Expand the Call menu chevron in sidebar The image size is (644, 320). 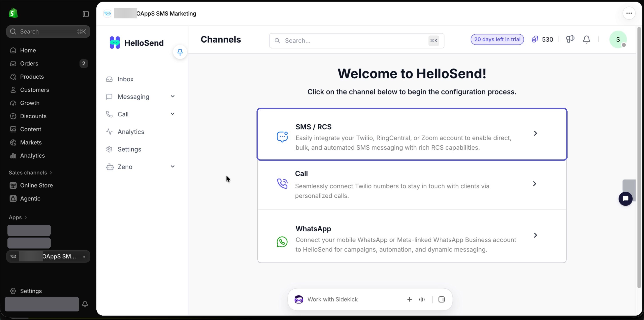pos(173,114)
